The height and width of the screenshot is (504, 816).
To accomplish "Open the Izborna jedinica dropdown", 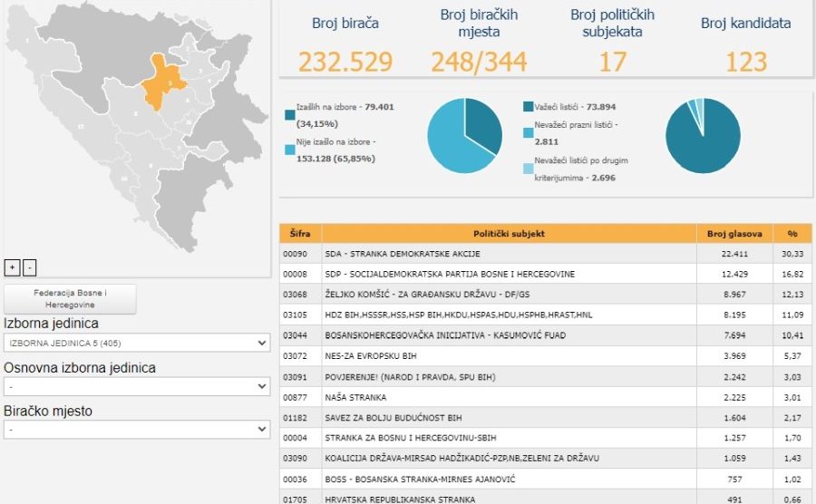I will pyautogui.click(x=136, y=344).
